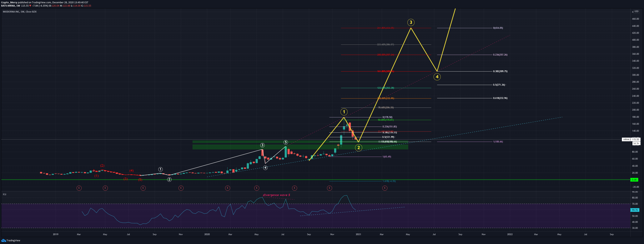Select red wave (4) label

(132, 171)
